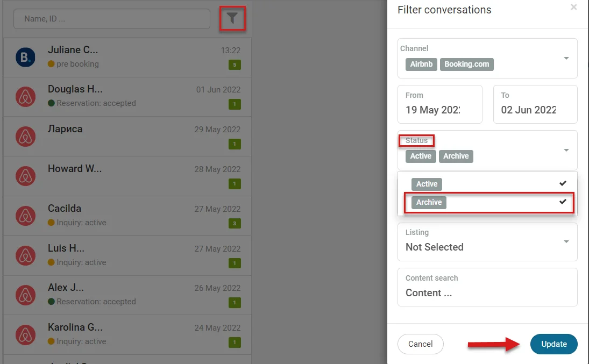589x364 pixels.
Task: Click the Update button
Action: 553,344
